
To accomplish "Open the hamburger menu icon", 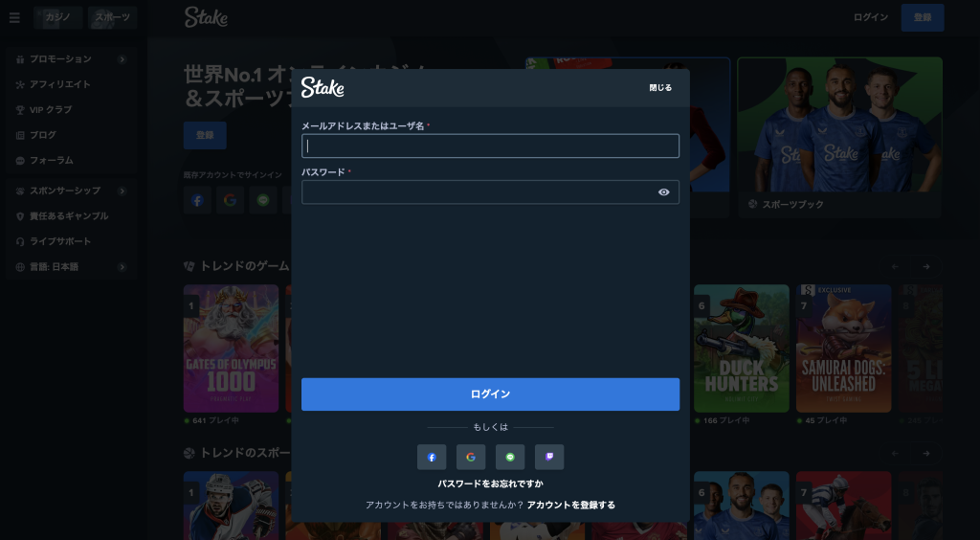I will pyautogui.click(x=14, y=17).
